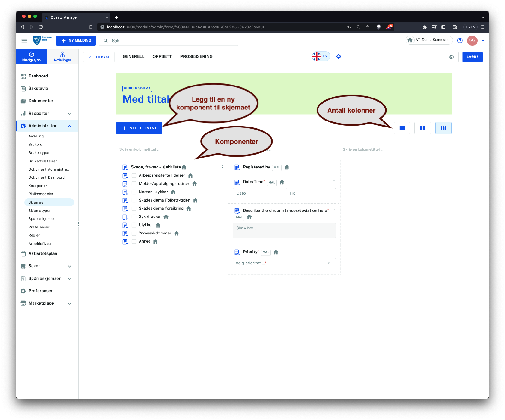Check the Arbeidsrelaterte lidelser checkbox
This screenshot has width=505, height=420.
click(134, 175)
